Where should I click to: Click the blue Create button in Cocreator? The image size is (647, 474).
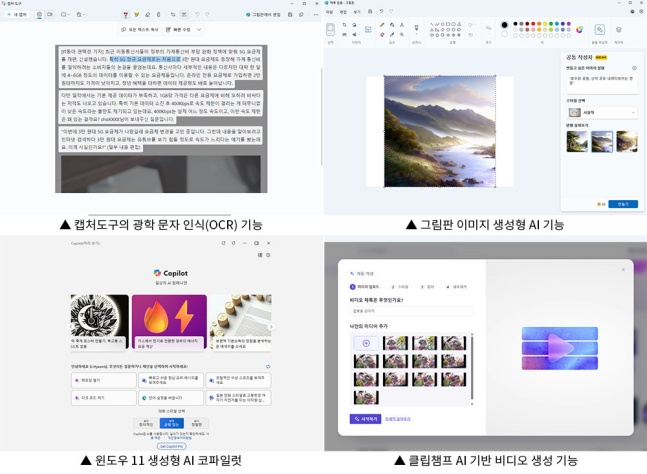623,204
